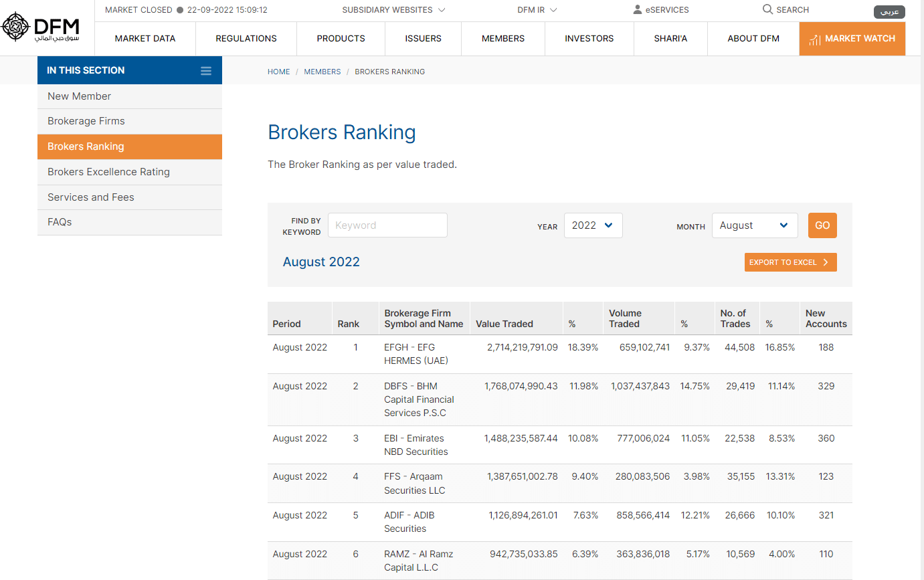Click HOME in the breadcrumb trail
924x580 pixels.
278,72
